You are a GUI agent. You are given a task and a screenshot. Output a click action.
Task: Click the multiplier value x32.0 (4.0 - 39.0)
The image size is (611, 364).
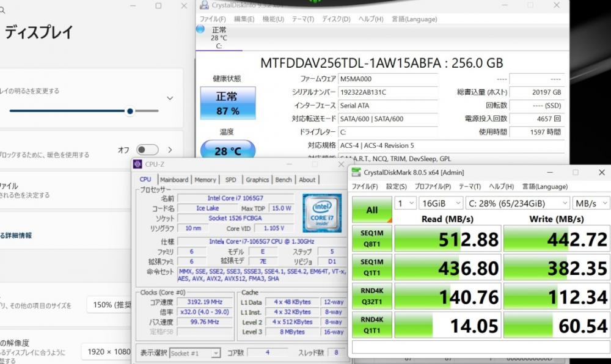click(x=205, y=312)
